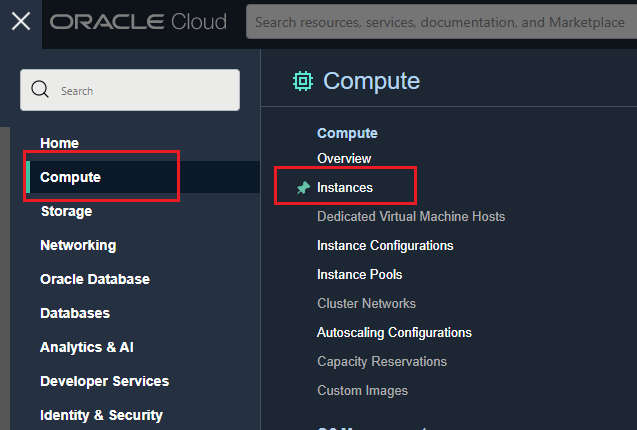Close the navigation menu with X icon
This screenshot has width=637, height=430.
(x=21, y=21)
